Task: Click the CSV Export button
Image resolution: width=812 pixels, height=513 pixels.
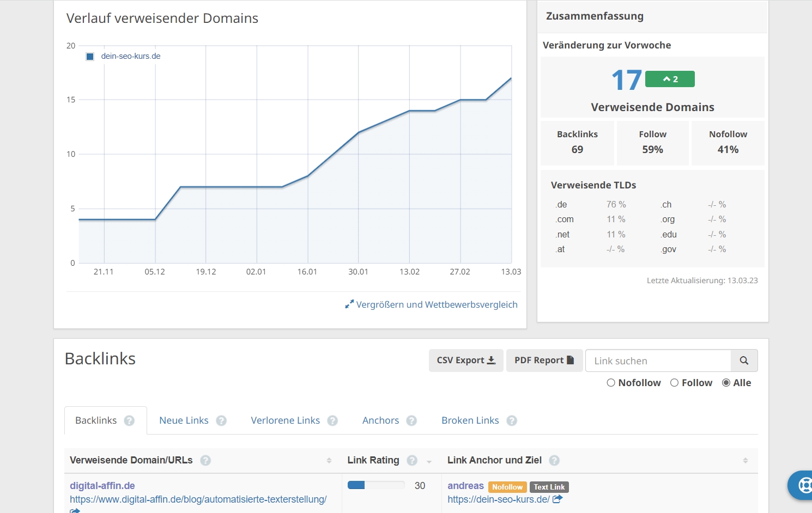Action: (466, 361)
